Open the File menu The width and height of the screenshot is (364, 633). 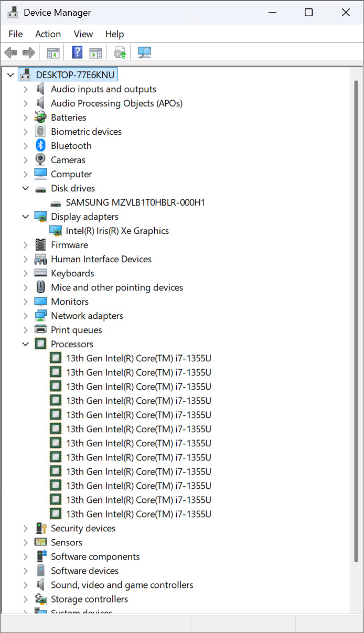(x=16, y=34)
